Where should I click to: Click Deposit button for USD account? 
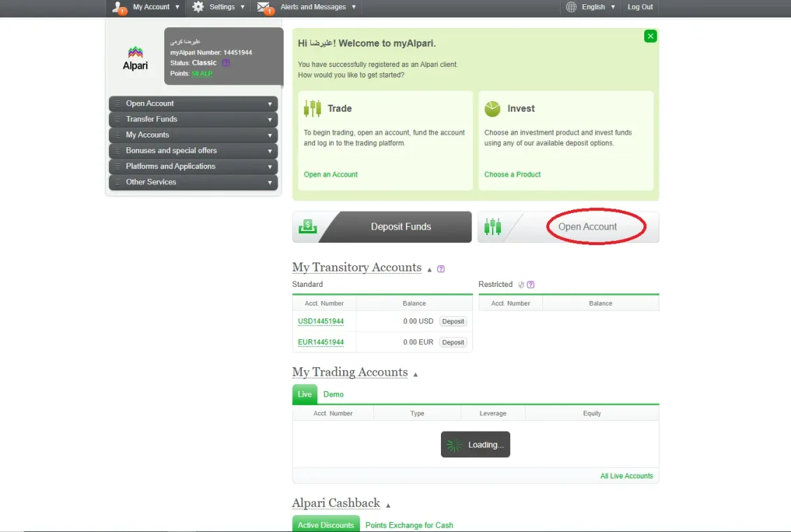pos(453,321)
